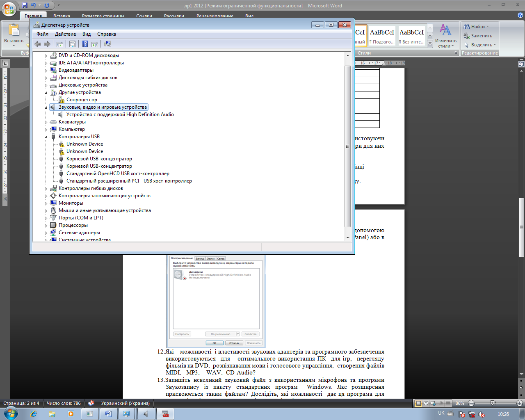
Task: Switch to Full Screen Reading view icon
Action: click(x=426, y=403)
